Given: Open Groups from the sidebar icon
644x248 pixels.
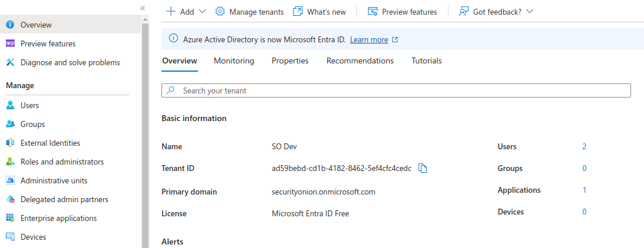Looking at the screenshot, I should [10, 125].
